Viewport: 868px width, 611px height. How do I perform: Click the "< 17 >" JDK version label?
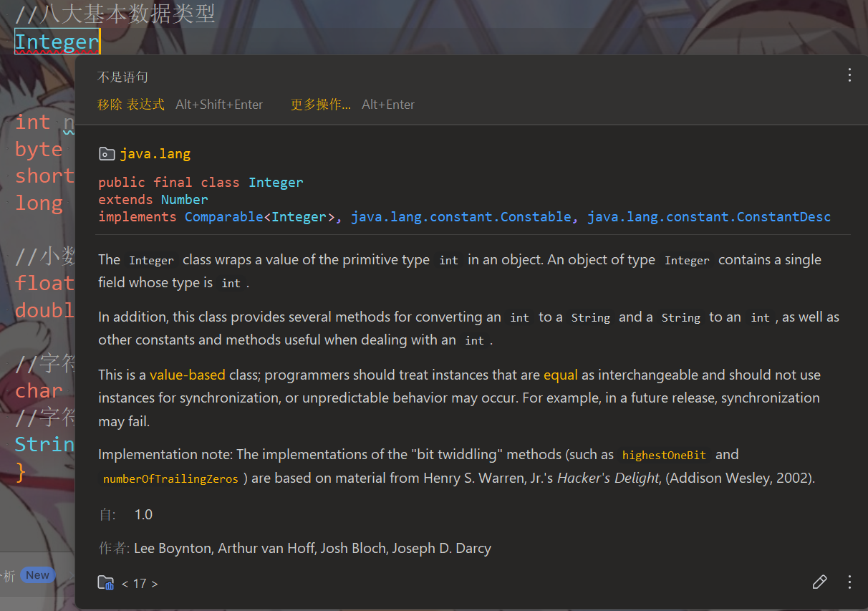pos(140,584)
